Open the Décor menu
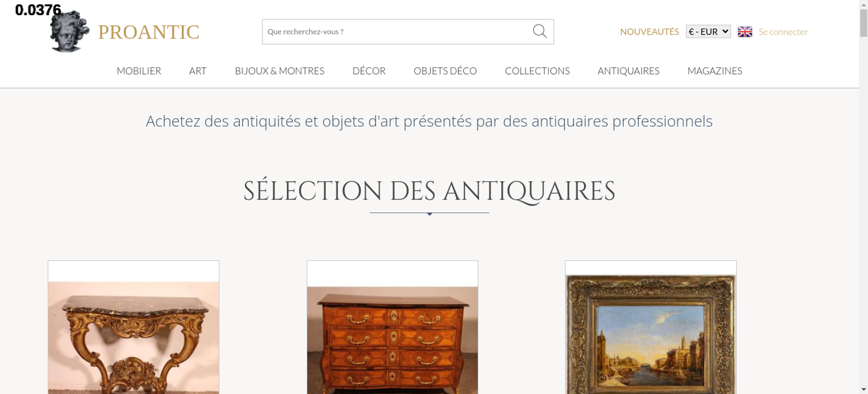 pyautogui.click(x=369, y=71)
